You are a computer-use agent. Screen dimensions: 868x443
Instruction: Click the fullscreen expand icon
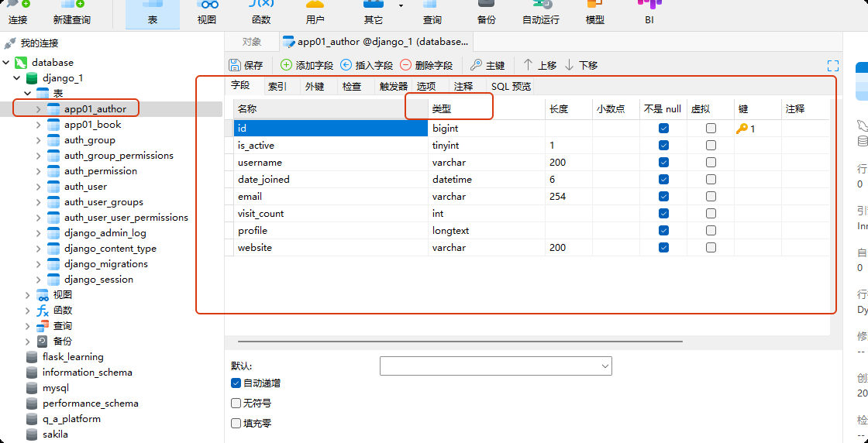tap(832, 66)
